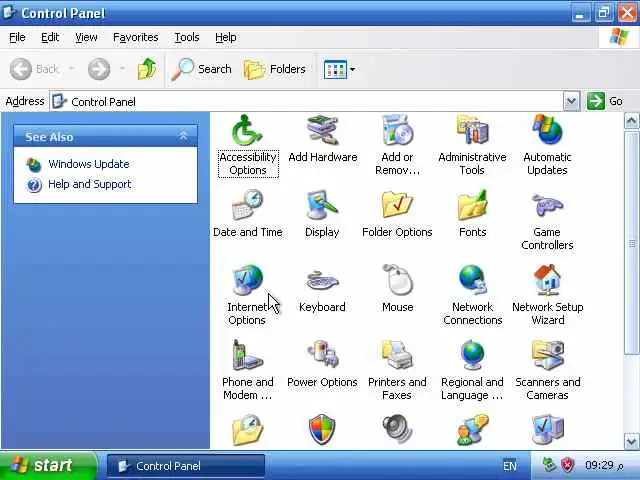Open the Favorites menu
640x480 pixels.
click(x=136, y=38)
